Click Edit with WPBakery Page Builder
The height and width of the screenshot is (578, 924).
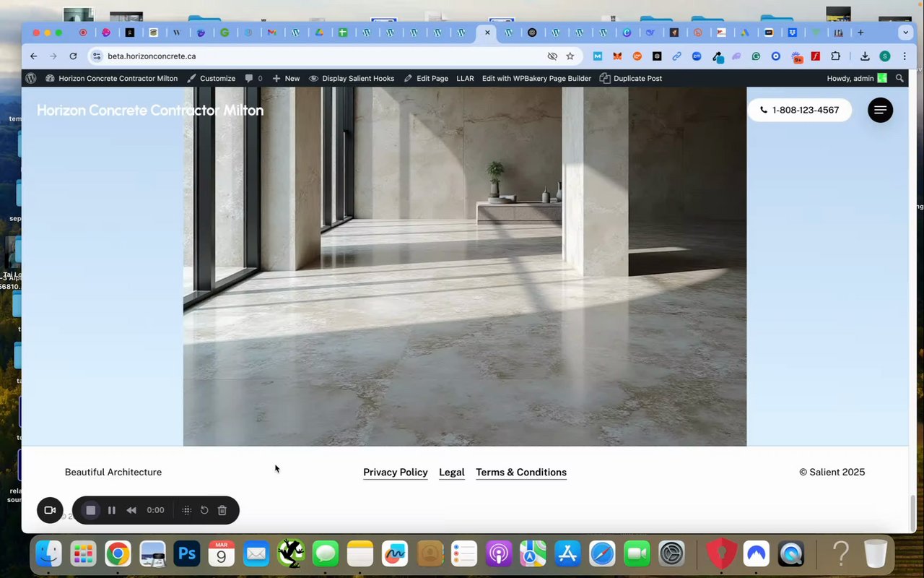pos(536,78)
